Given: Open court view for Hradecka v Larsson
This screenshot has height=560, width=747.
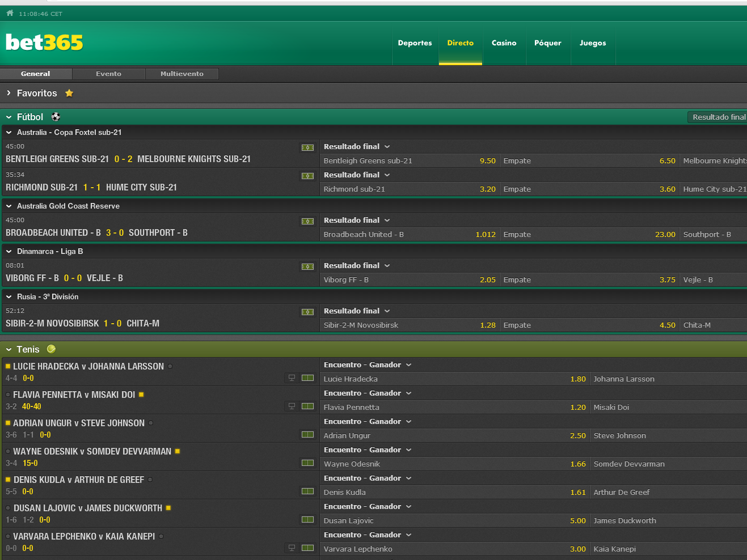Looking at the screenshot, I should point(307,377).
